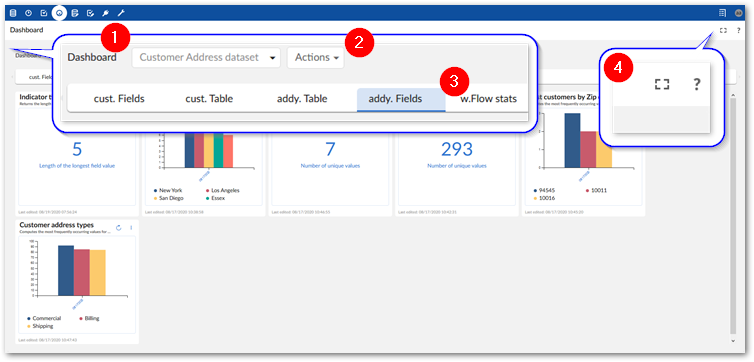Image resolution: width=754 pixels, height=362 pixels.
Task: Click the 94545 zip legend entry
Action: (x=544, y=190)
